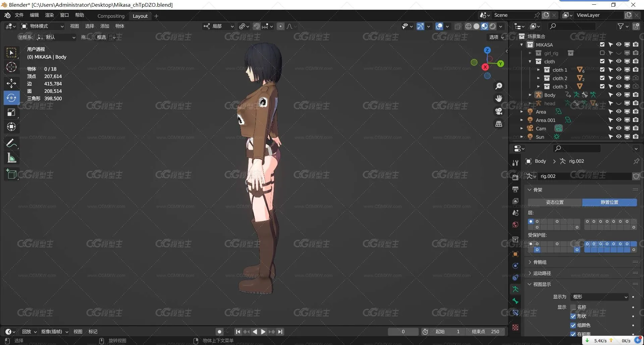The width and height of the screenshot is (644, 345).
Task: Open the 局部 orientation dropdown
Action: (218, 26)
